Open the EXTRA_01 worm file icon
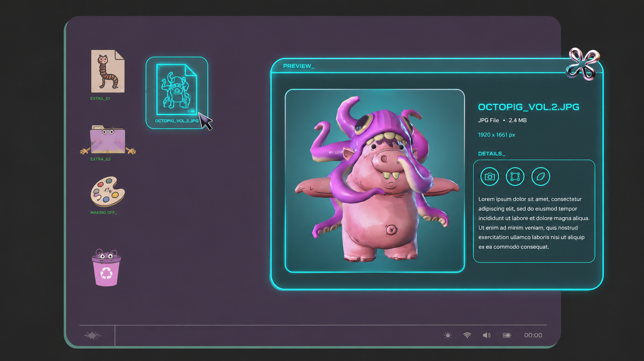The image size is (644, 361). [x=108, y=71]
